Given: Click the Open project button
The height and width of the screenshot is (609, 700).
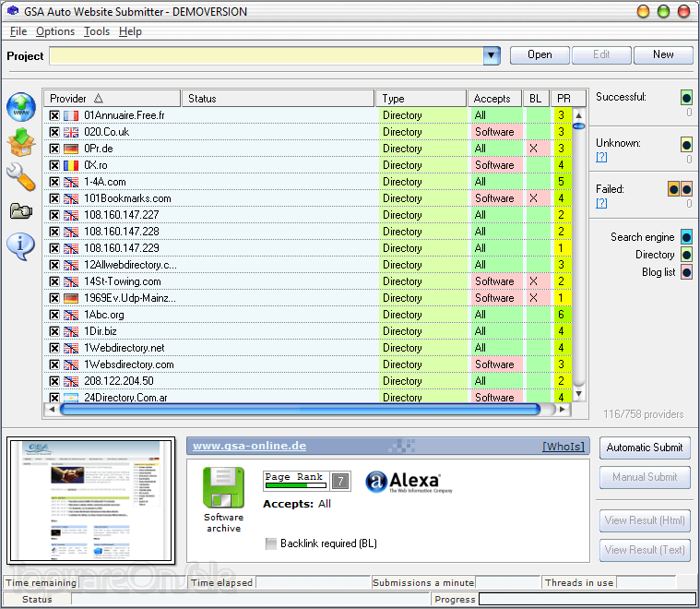Looking at the screenshot, I should (x=540, y=55).
